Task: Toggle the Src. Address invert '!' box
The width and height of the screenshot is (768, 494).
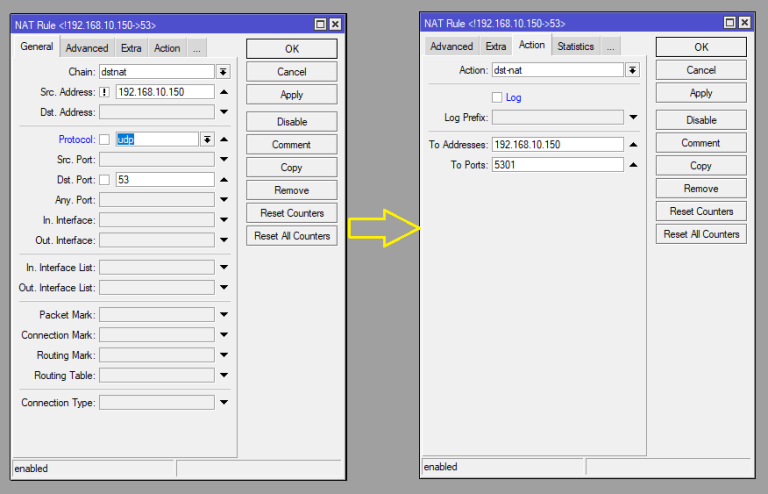Action: pyautogui.click(x=104, y=92)
